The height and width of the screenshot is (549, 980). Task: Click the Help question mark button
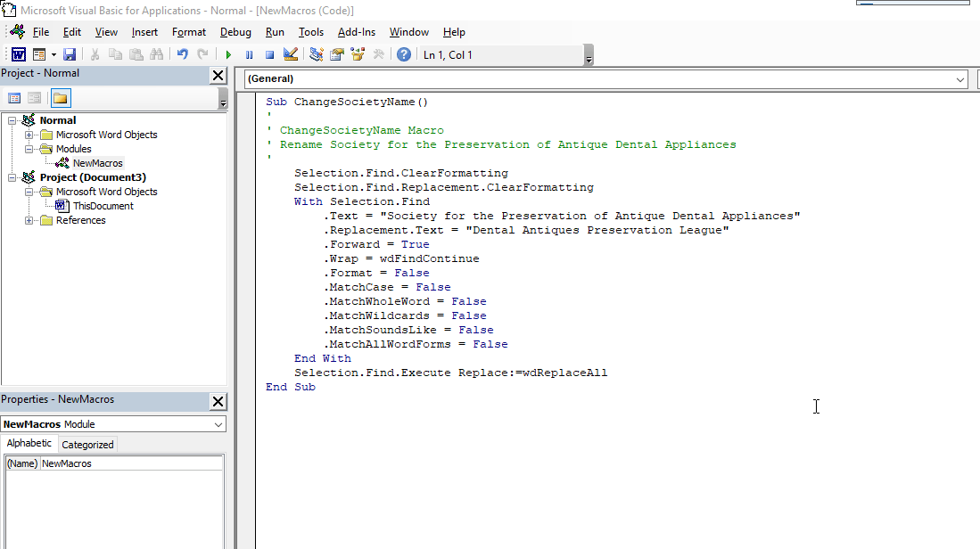(403, 53)
